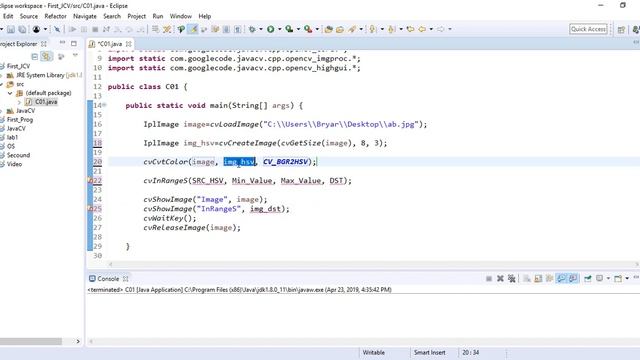640x360 pixels.
Task: Open the Open Console dropdown arrow
Action: pyautogui.click(x=627, y=278)
